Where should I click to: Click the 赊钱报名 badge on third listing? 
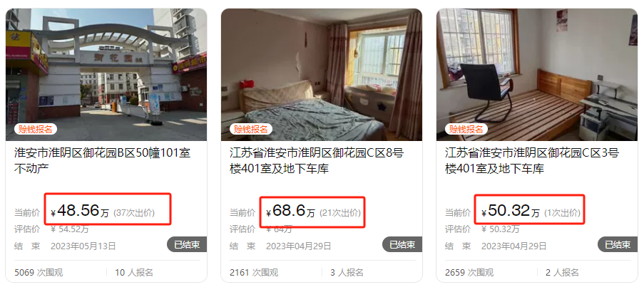(466, 129)
